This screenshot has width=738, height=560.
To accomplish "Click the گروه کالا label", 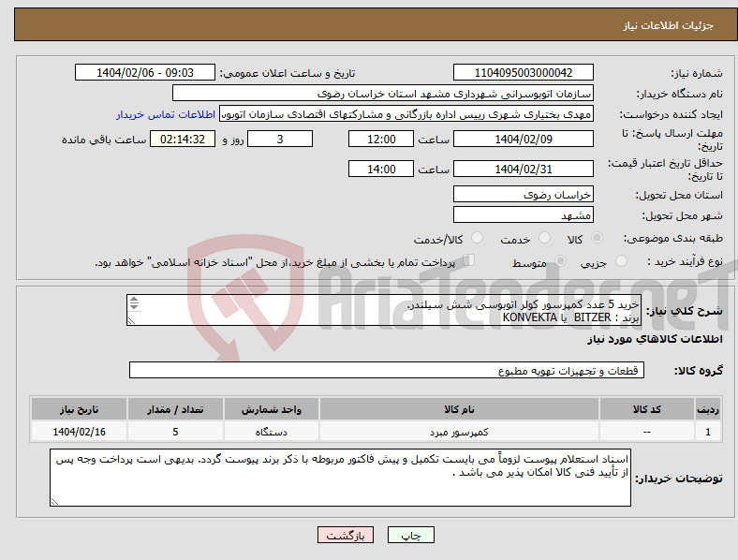I will pyautogui.click(x=699, y=370).
